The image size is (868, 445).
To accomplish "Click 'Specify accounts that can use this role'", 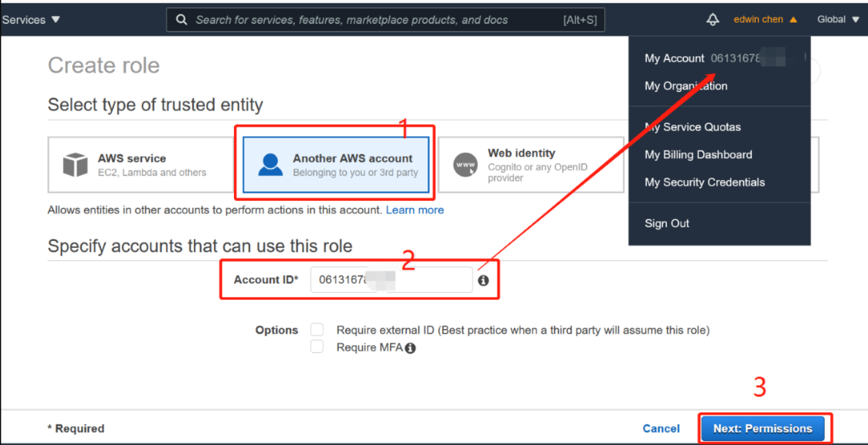I will click(x=200, y=246).
